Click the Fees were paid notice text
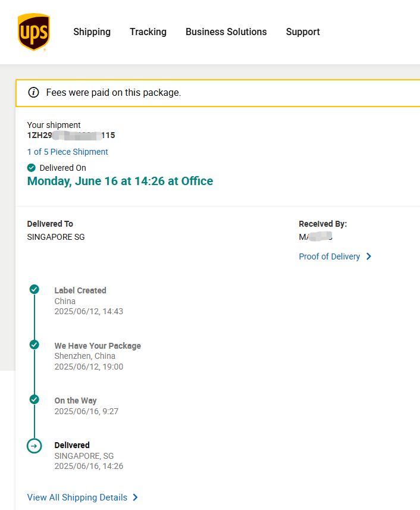The height and width of the screenshot is (510, 420). 113,92
